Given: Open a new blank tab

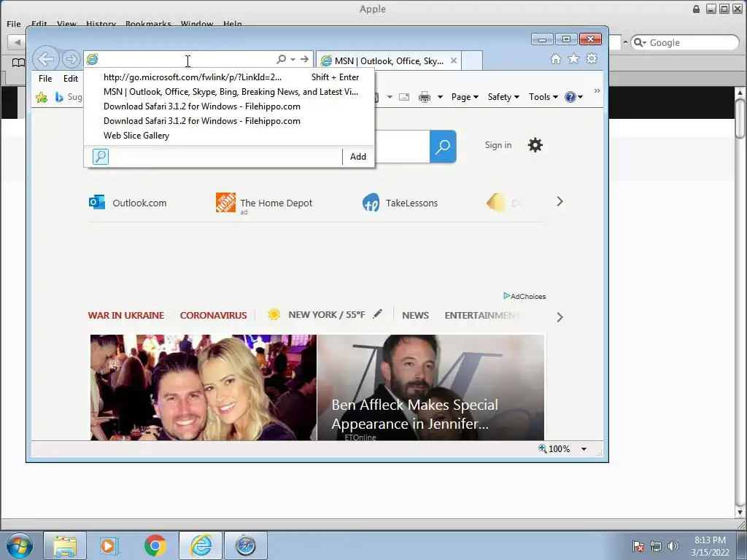Looking at the screenshot, I should click(x=472, y=61).
